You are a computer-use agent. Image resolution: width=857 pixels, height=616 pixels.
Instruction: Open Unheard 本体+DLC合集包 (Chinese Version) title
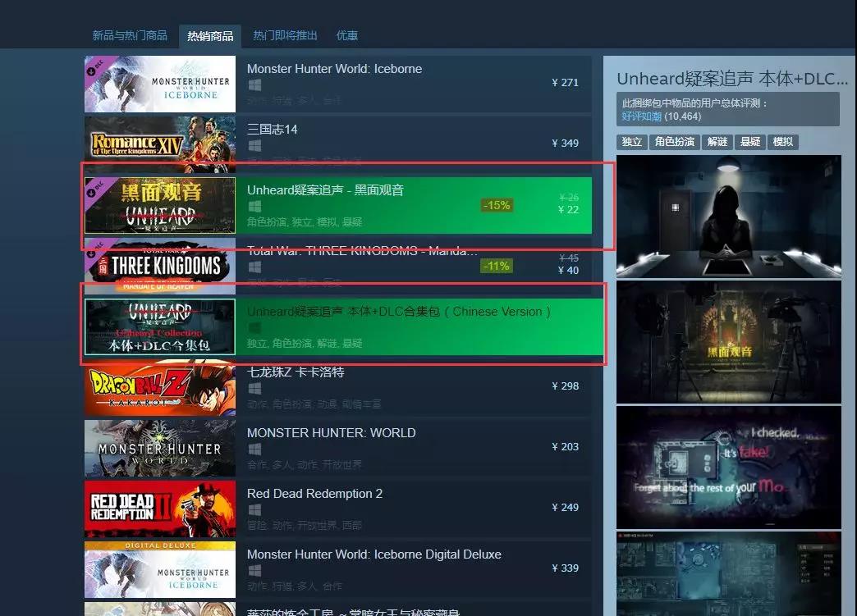(x=399, y=311)
